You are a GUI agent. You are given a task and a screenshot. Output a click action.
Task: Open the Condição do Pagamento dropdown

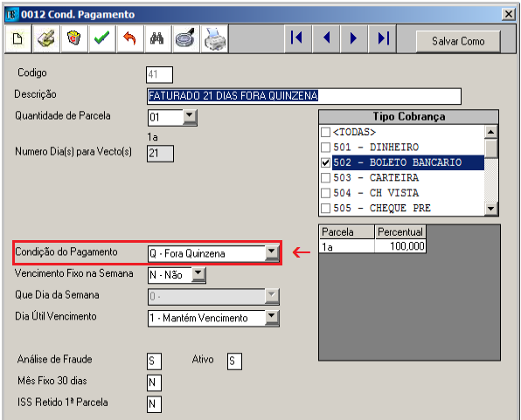(x=272, y=253)
